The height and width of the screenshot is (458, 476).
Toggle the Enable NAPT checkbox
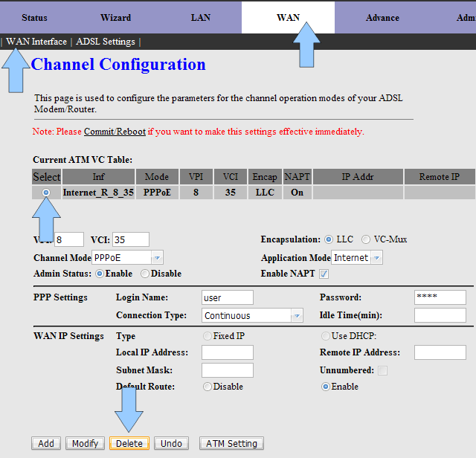[x=324, y=274]
